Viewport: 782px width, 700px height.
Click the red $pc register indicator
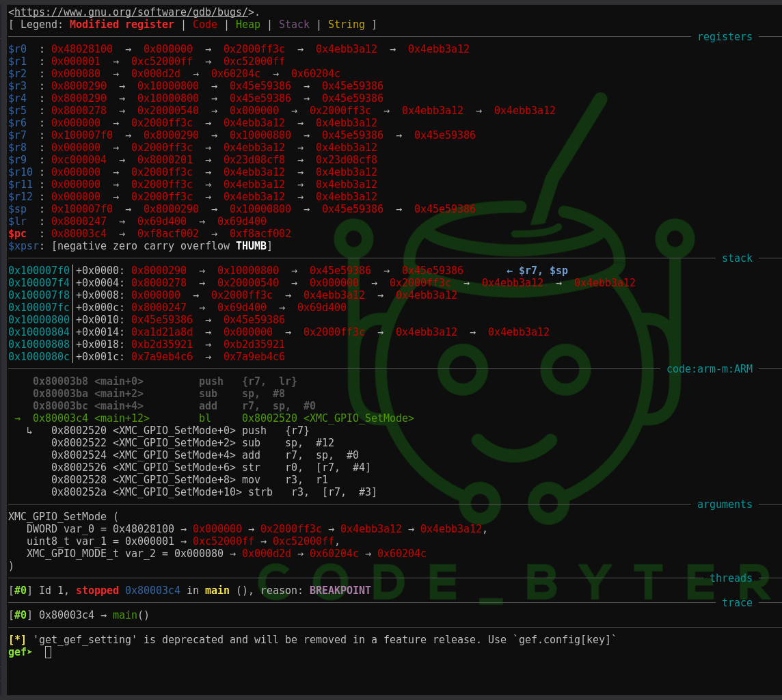click(14, 233)
